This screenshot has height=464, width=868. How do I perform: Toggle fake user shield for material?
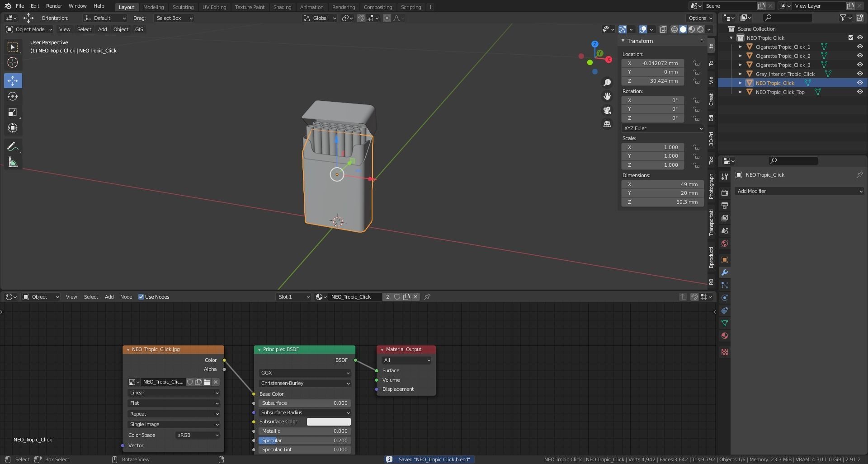[397, 297]
